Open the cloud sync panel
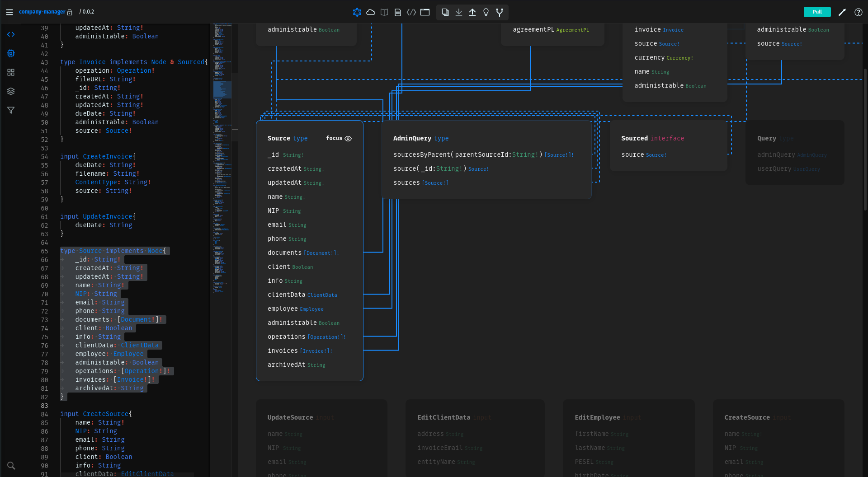The image size is (868, 477). (371, 12)
